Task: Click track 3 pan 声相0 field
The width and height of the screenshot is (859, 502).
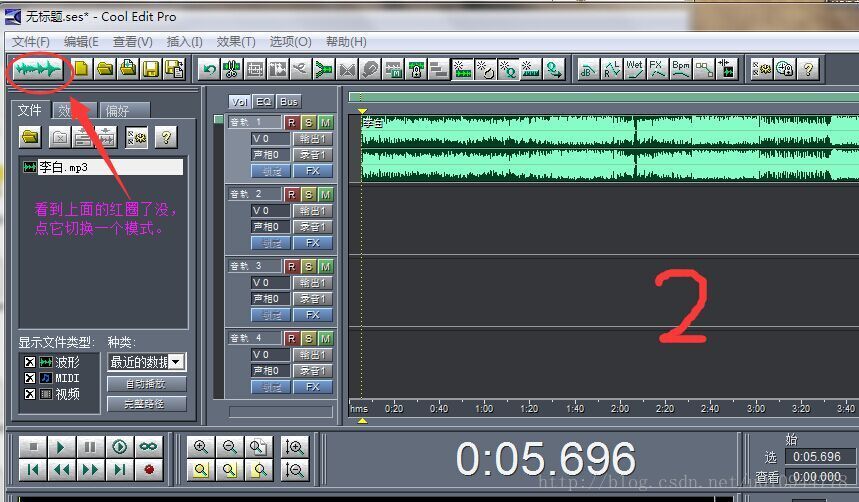Action: click(270, 299)
